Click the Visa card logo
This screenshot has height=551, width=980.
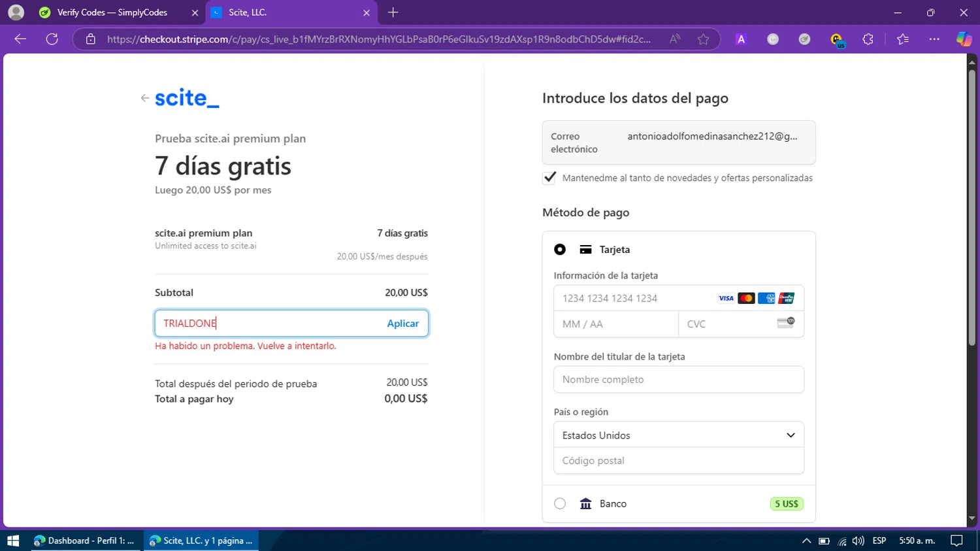pyautogui.click(x=726, y=298)
